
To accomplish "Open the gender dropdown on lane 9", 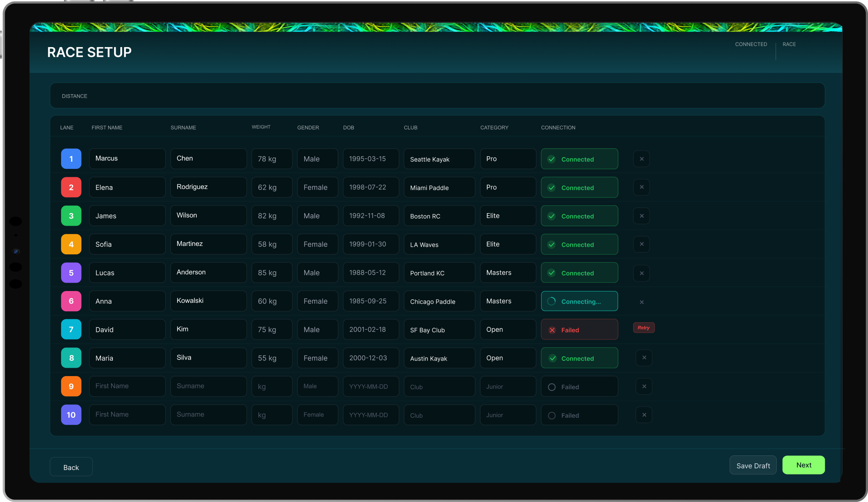I will [x=317, y=386].
